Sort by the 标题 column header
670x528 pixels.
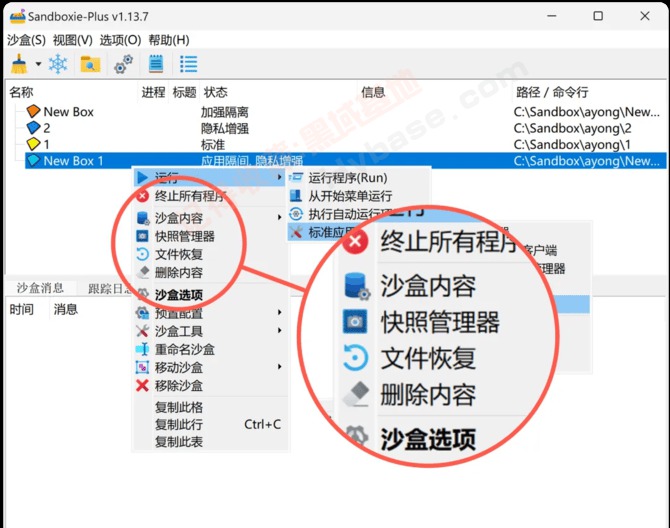[x=184, y=92]
